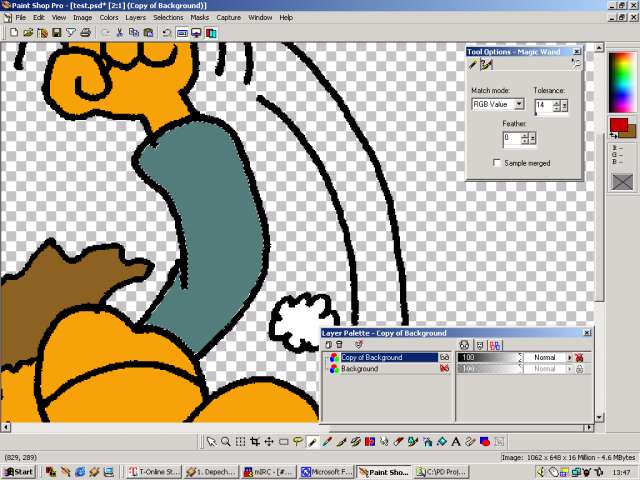
Task: Save the image using the floppy disk icon
Action: [x=56, y=33]
